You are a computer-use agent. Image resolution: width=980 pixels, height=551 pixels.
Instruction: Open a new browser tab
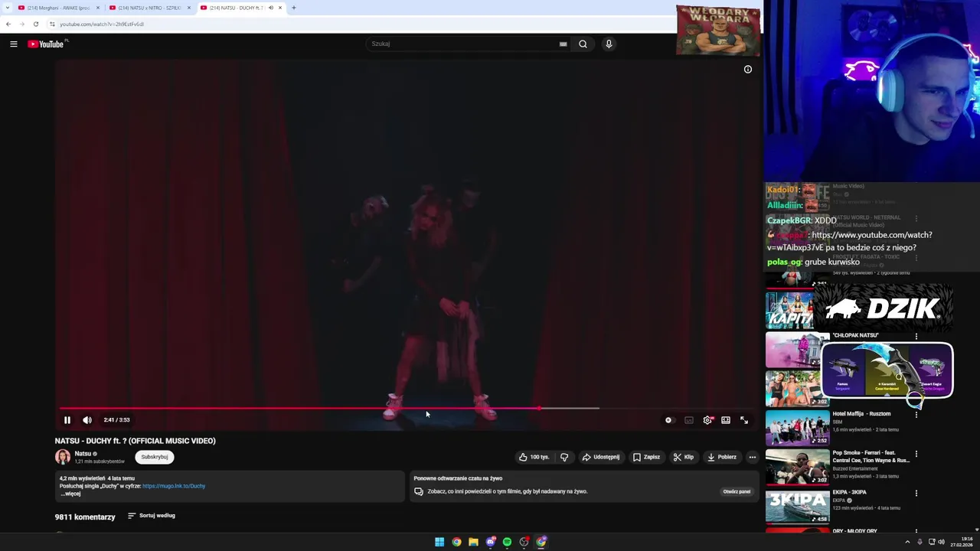pyautogui.click(x=294, y=8)
